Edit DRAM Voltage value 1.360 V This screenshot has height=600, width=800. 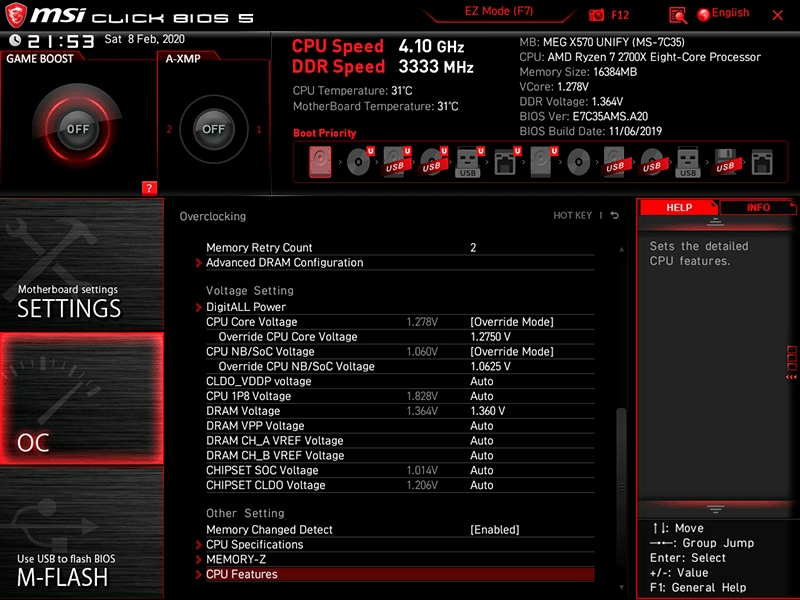[488, 411]
